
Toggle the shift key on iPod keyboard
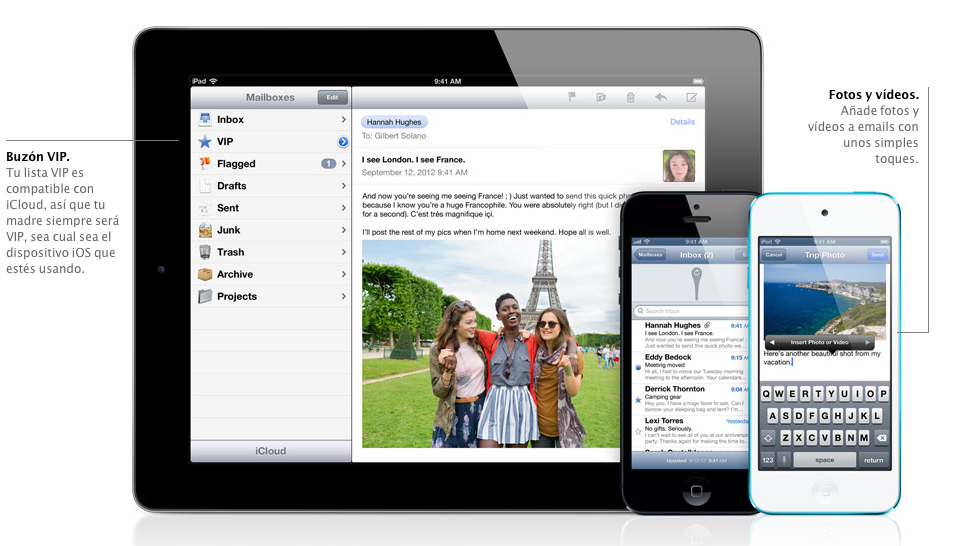point(768,438)
